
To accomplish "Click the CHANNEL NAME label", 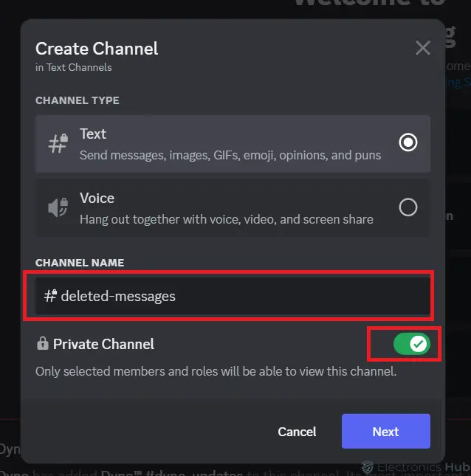I will tap(80, 263).
